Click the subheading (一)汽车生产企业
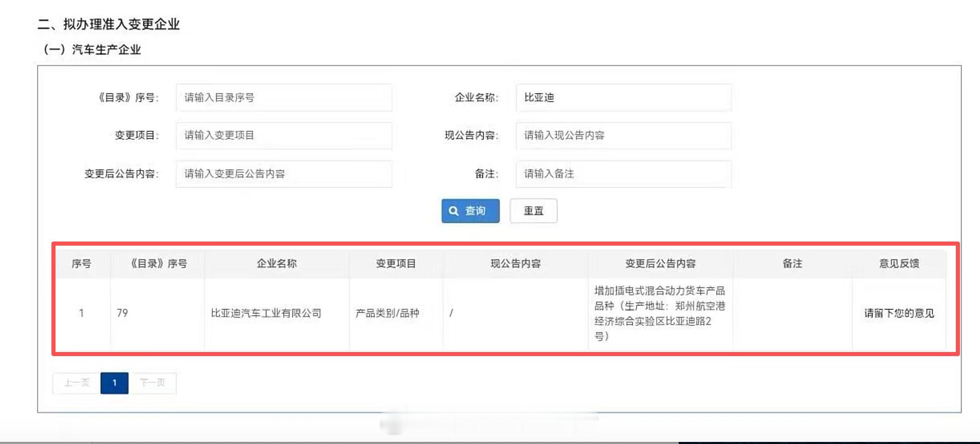Image resolution: width=980 pixels, height=444 pixels. 92,50
